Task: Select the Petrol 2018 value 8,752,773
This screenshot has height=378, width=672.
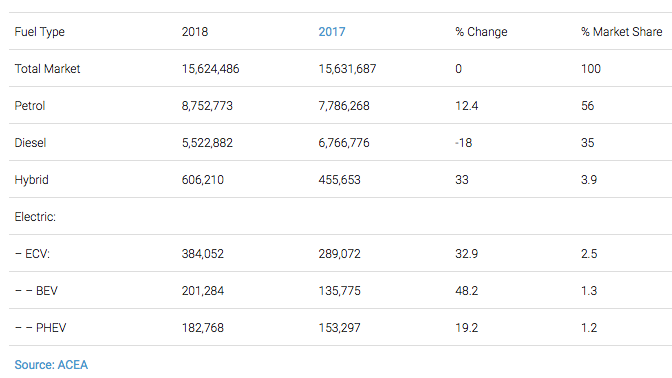Action: tap(207, 106)
